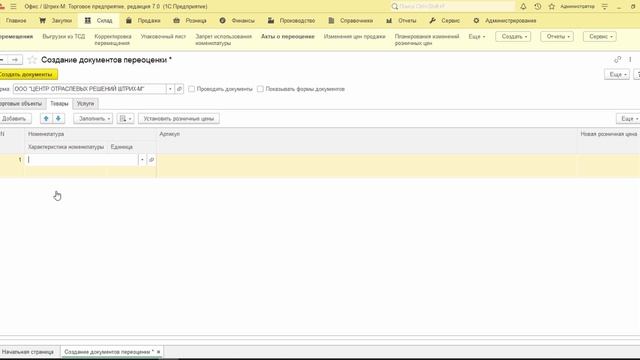Screen dimensions: 640x360
Task: Add current form to favorites star
Action: point(32,60)
